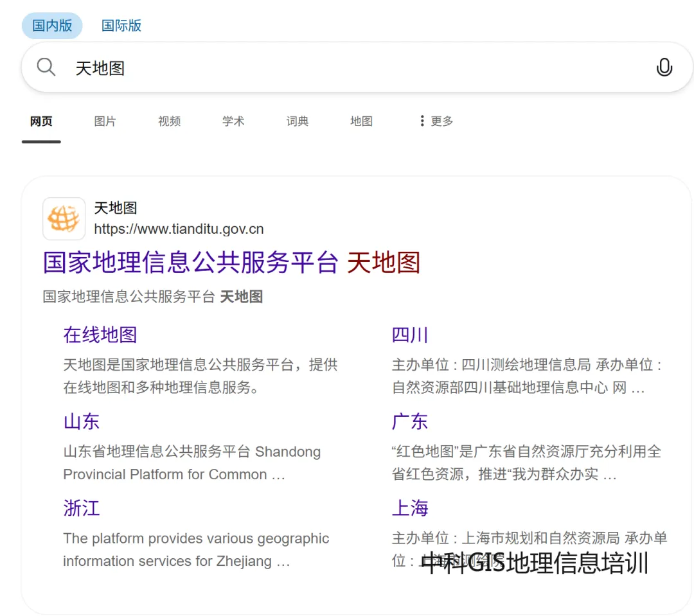Activate the voice search microphone icon
The image size is (694, 616).
[x=664, y=67]
